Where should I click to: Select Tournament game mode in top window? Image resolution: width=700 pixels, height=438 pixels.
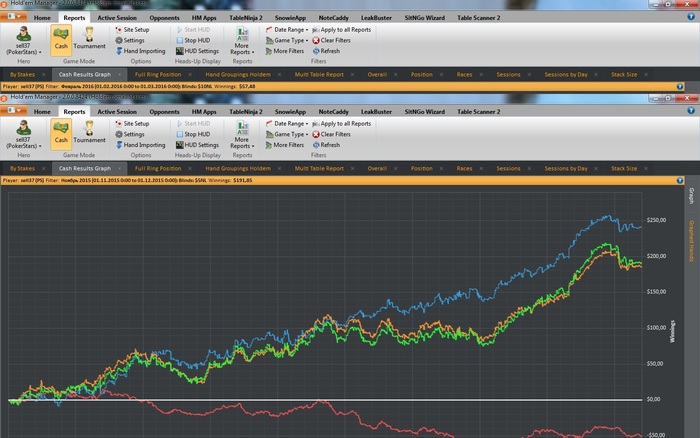89,40
